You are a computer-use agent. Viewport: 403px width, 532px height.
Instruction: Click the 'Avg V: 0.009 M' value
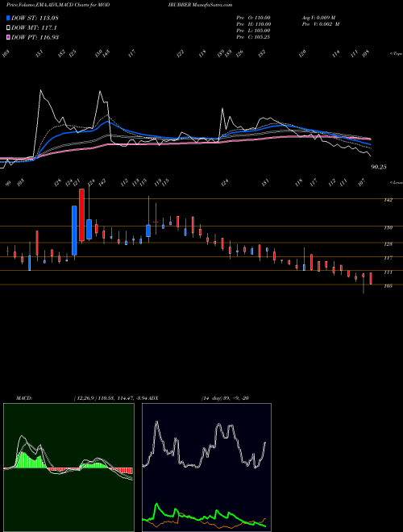tap(318, 18)
